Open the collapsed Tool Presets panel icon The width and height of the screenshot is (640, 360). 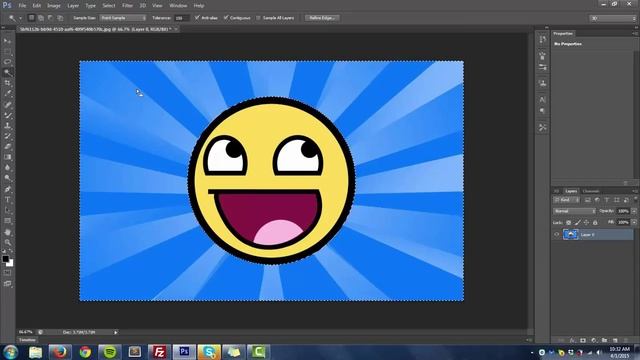point(542,128)
